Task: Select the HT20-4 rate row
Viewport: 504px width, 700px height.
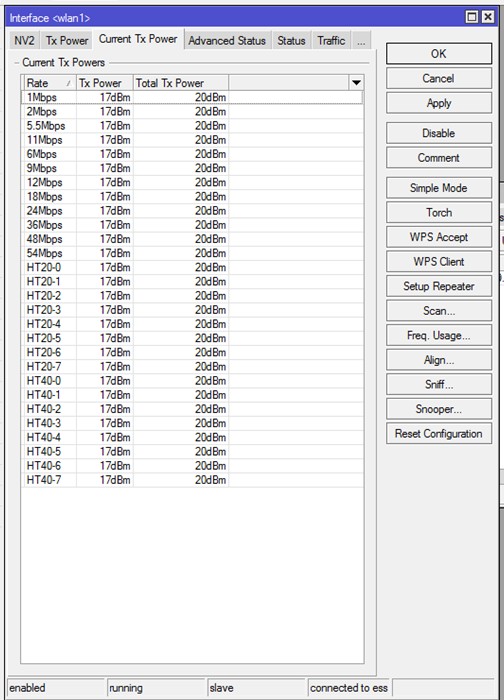Action: 192,324
